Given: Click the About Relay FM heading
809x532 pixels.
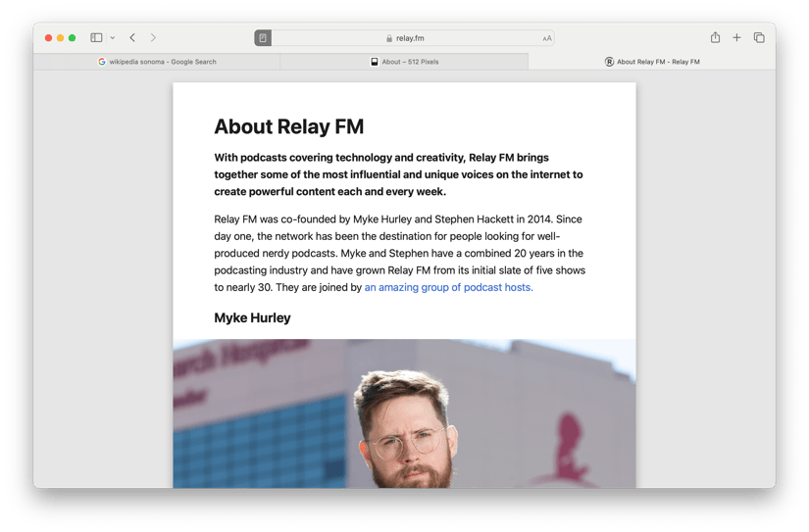Looking at the screenshot, I should coord(289,126).
